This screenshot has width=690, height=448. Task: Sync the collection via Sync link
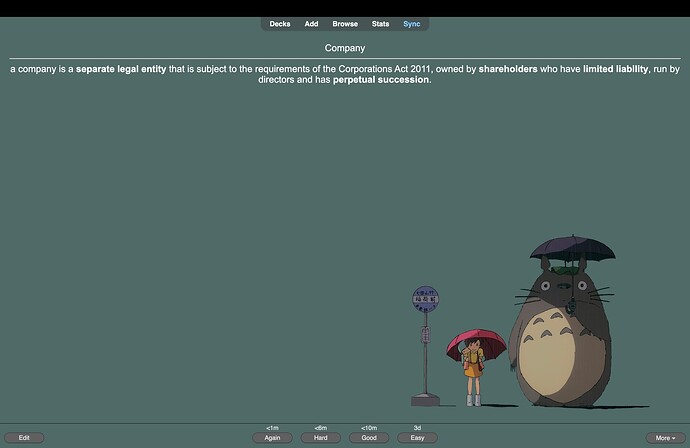tap(412, 24)
